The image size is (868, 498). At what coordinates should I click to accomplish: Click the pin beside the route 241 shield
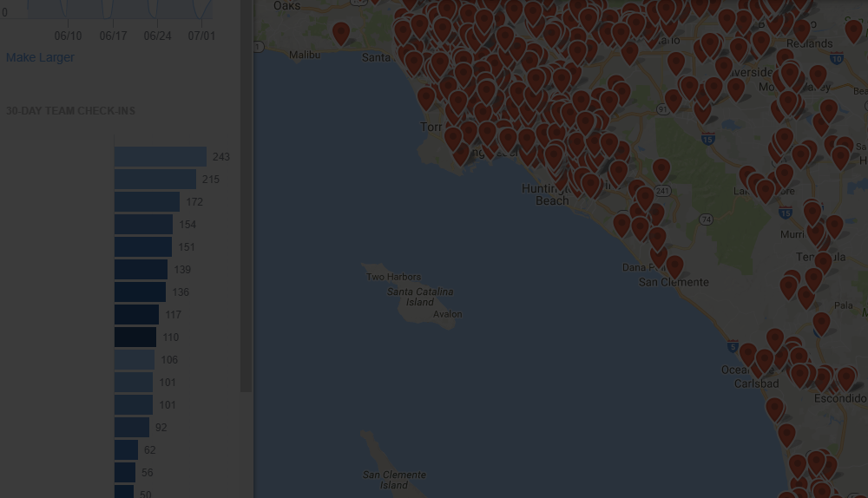[x=661, y=170]
